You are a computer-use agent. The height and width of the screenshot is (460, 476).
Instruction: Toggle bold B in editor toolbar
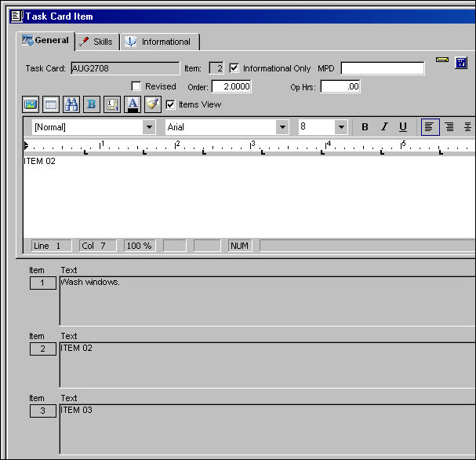pos(365,127)
